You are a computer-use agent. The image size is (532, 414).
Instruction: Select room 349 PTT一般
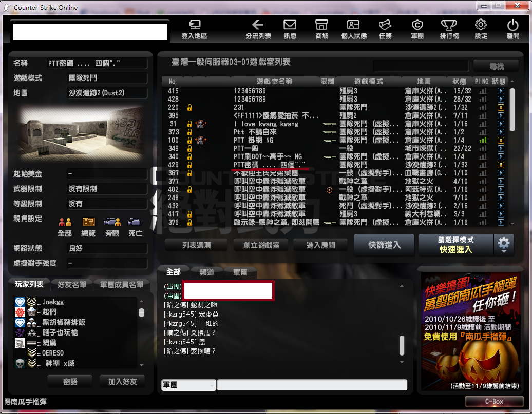[334, 148]
